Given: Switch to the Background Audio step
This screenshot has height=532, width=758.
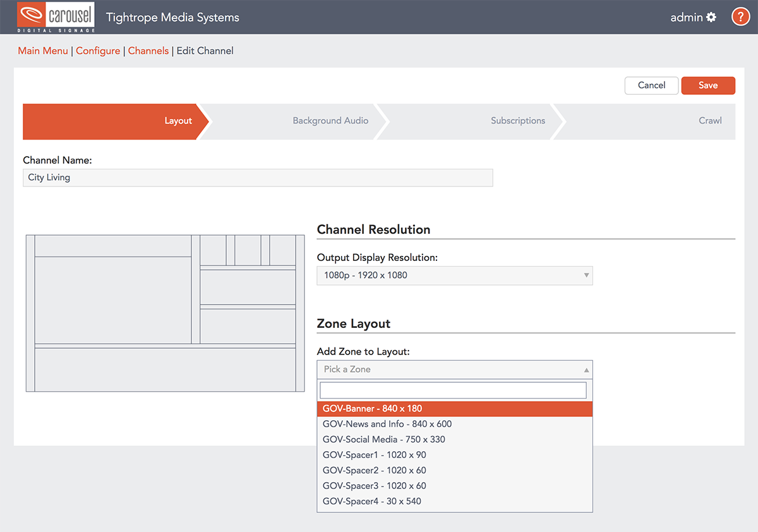Looking at the screenshot, I should (330, 121).
